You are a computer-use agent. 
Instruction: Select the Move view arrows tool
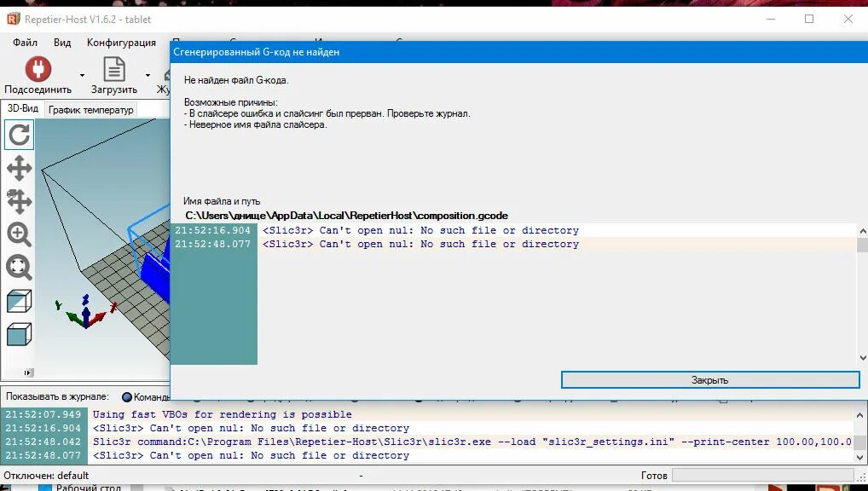[x=20, y=168]
